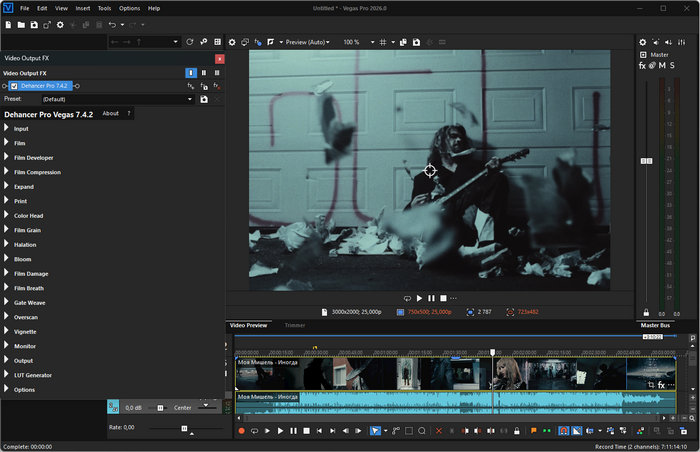The height and width of the screenshot is (452, 700).
Task: Open the Tools menu
Action: tap(104, 8)
